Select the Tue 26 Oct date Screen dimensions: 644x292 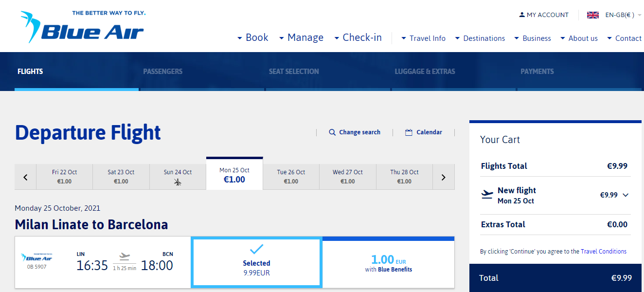click(291, 177)
